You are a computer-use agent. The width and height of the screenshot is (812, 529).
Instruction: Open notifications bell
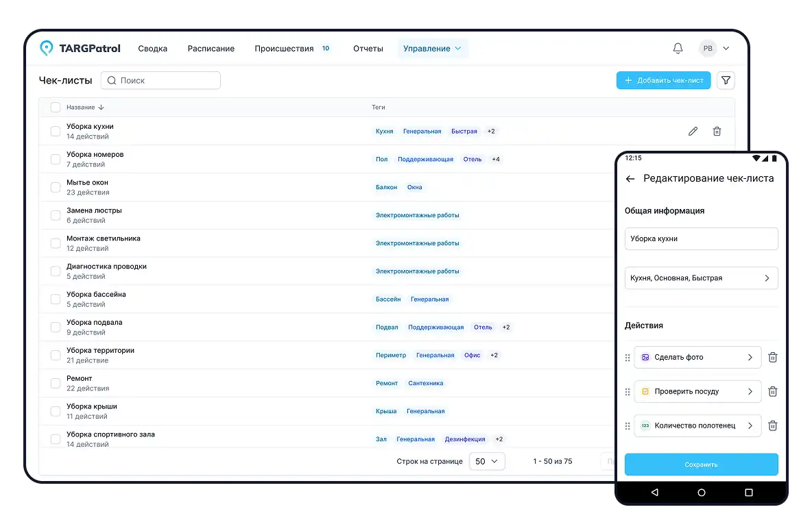(x=678, y=48)
